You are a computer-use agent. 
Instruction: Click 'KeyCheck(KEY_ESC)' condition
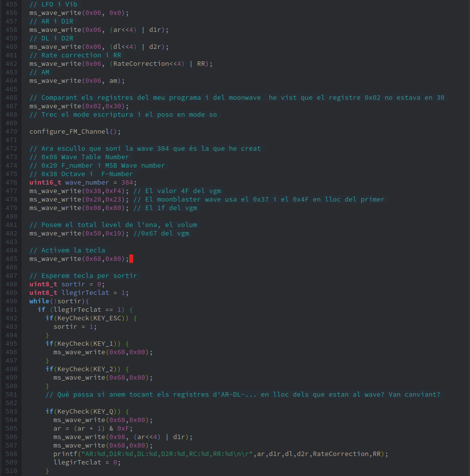click(x=91, y=319)
